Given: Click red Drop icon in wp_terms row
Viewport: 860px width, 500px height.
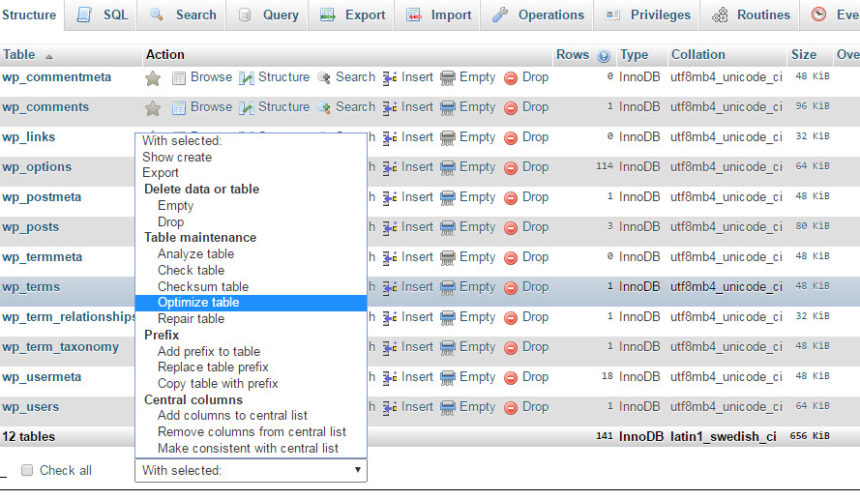Looking at the screenshot, I should pyautogui.click(x=511, y=288).
